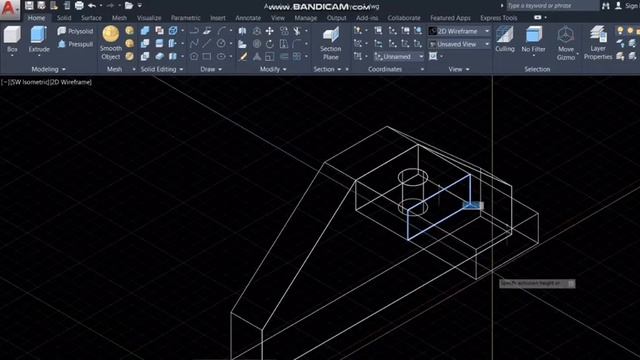Expand the Modify panel
This screenshot has width=640, height=360.
click(273, 69)
